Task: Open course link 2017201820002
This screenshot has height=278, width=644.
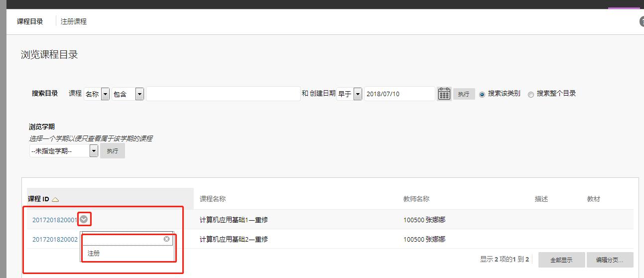Action: [55, 240]
